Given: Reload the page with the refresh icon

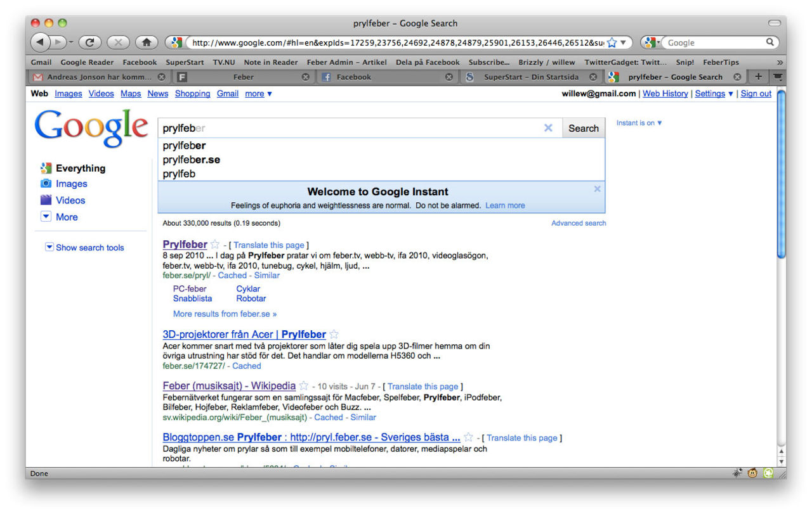Looking at the screenshot, I should (89, 42).
